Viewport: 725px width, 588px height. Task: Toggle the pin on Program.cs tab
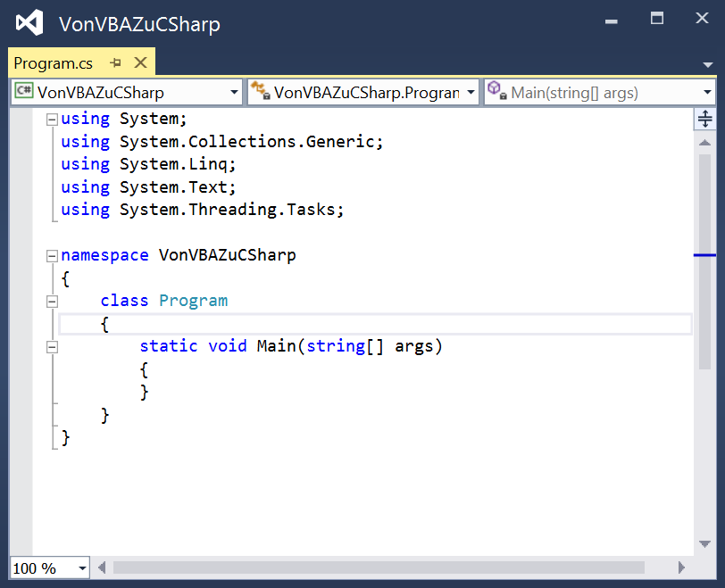pyautogui.click(x=115, y=63)
